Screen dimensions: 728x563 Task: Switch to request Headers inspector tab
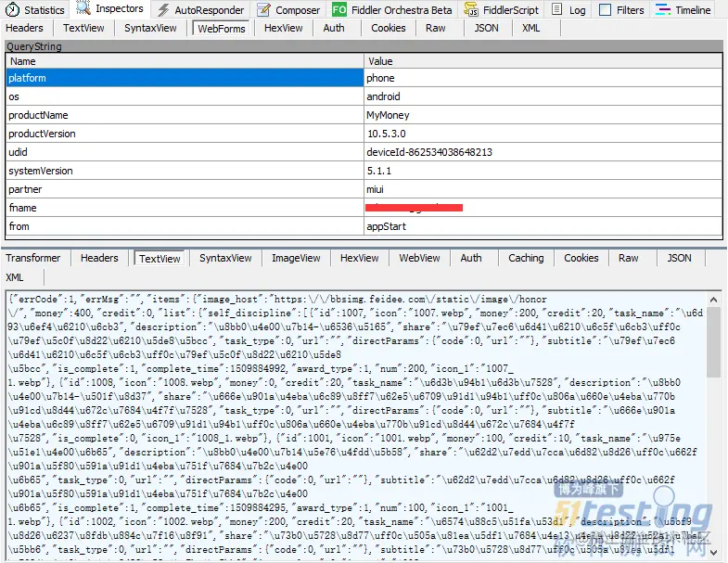[25, 28]
